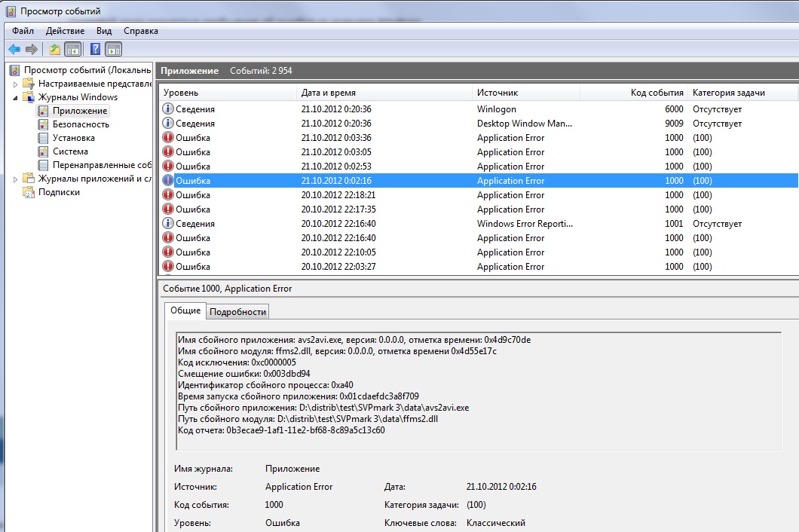Click the root Просмотр событий tree icon
The height and width of the screenshot is (532, 799).
15,70
